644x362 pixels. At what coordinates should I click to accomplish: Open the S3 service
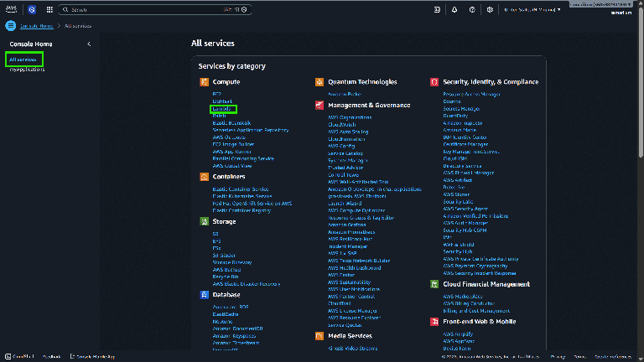tap(216, 234)
